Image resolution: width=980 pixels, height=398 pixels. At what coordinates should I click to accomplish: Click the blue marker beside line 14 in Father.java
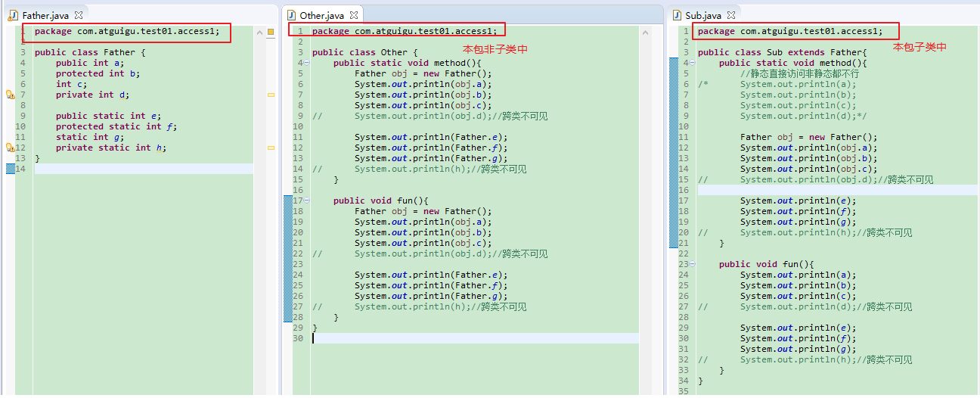click(10, 169)
